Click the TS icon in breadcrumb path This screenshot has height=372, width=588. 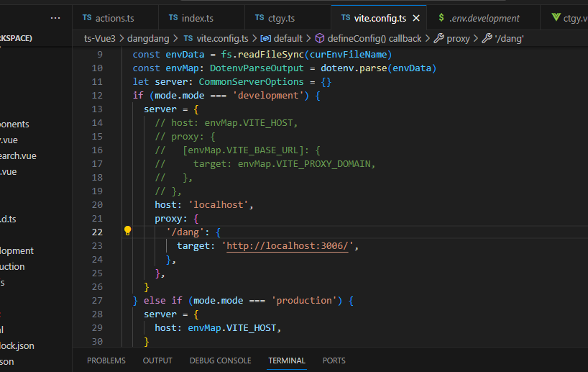coord(188,38)
